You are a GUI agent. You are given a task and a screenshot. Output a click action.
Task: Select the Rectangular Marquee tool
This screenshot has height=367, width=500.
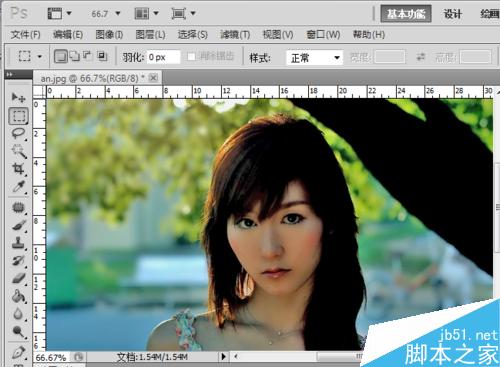[18, 116]
